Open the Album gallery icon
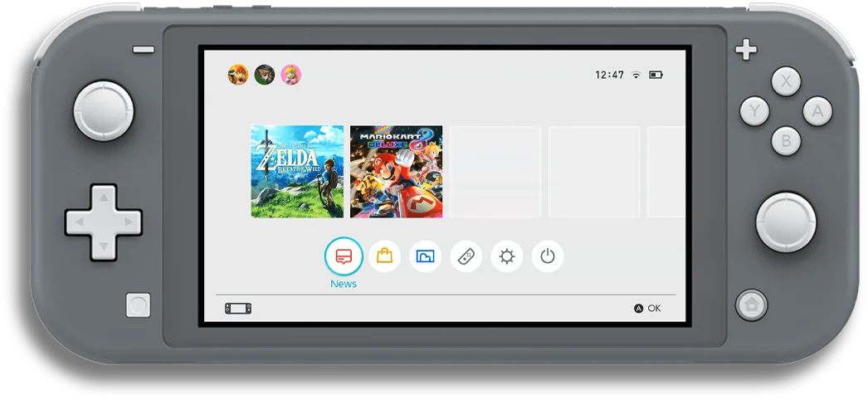Image resolution: width=868 pixels, height=400 pixels. point(425,256)
